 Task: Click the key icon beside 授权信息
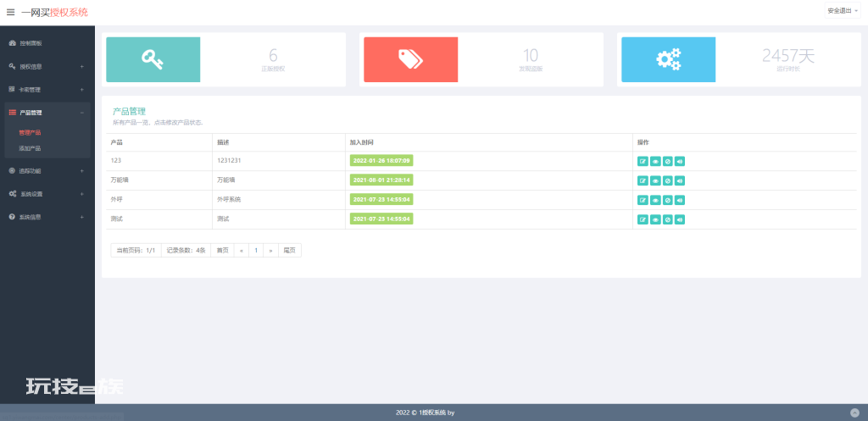point(12,66)
